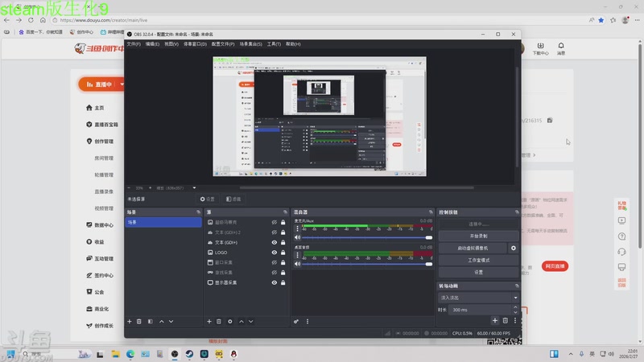Image resolution: width=644 pixels, height=362 pixels.
Task: Click the red 网页直播 button
Action: (555, 266)
